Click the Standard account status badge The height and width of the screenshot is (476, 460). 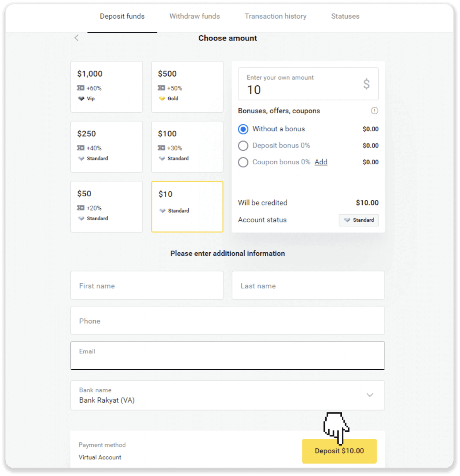359,220
